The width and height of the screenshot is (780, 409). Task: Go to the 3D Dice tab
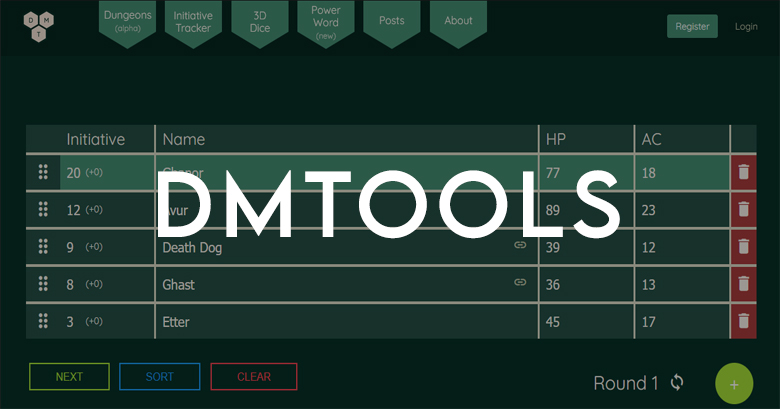point(260,22)
